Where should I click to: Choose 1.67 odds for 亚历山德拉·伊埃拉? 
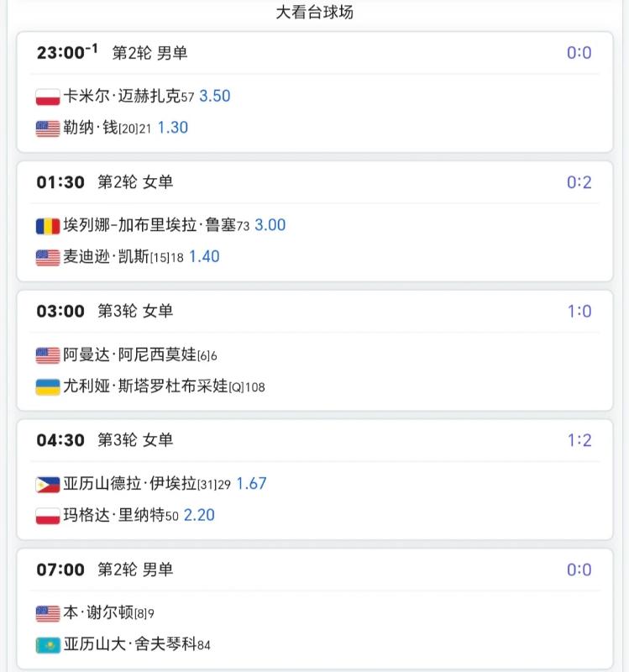[x=251, y=483]
